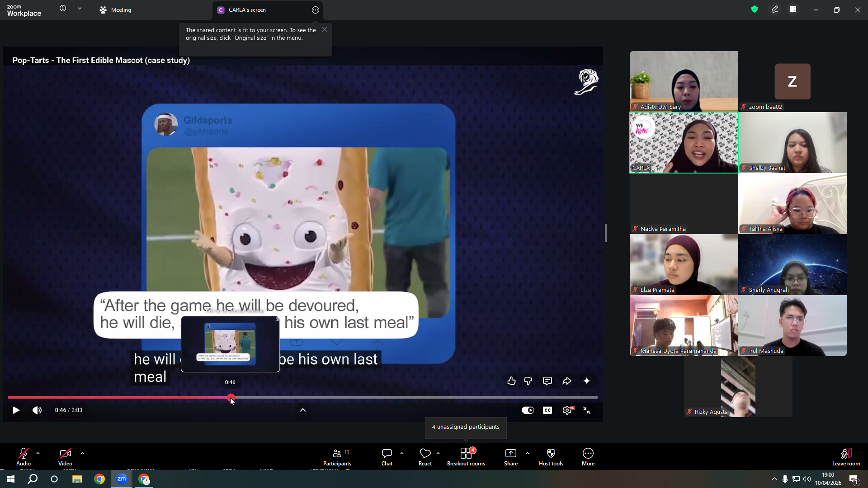Open the first Chrome icon in taskbar
The image size is (868, 488).
[x=99, y=479]
